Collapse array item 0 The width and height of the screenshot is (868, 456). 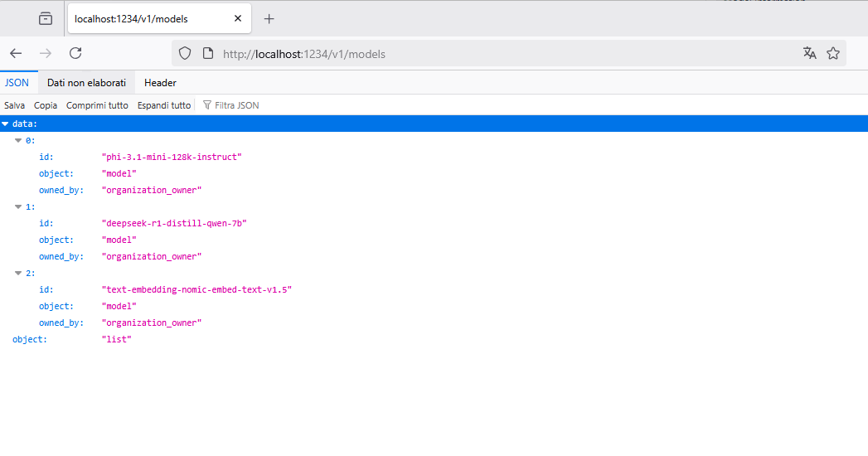pyautogui.click(x=18, y=141)
